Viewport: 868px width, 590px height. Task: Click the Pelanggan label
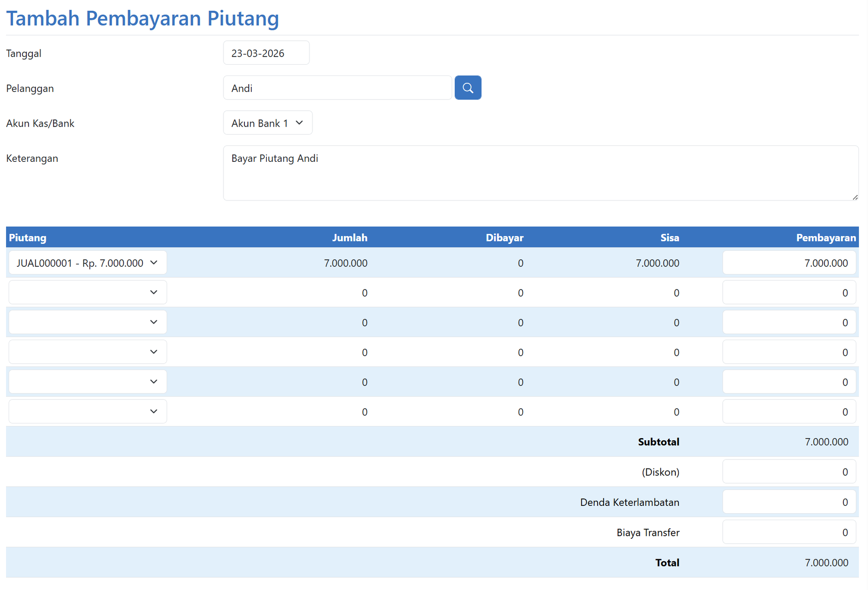click(x=30, y=88)
